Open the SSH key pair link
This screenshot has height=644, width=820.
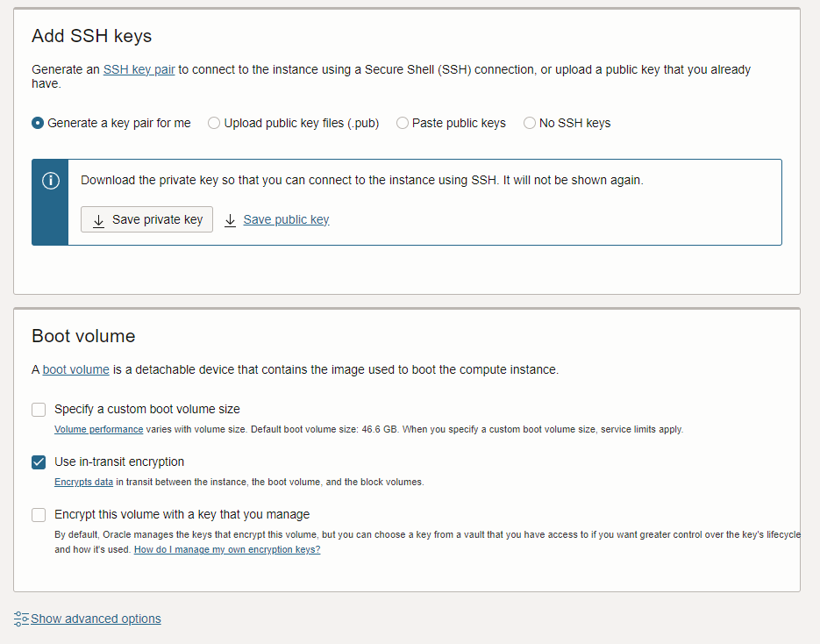click(x=139, y=69)
